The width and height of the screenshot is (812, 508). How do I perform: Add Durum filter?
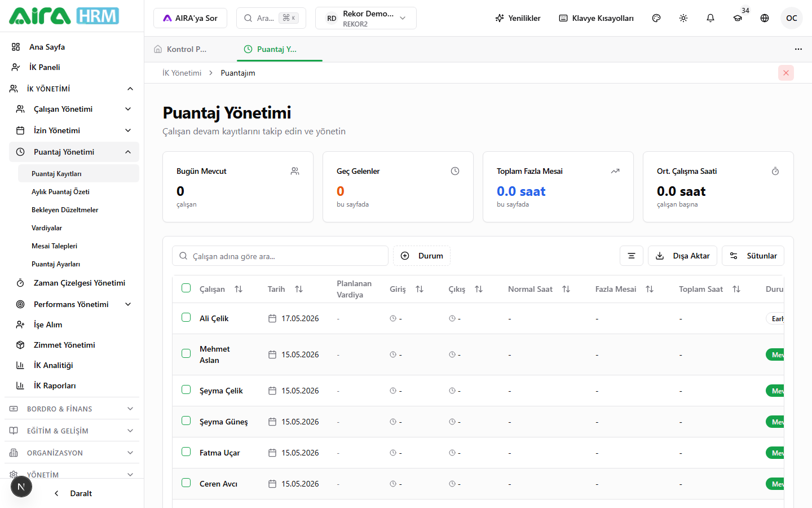[x=422, y=256]
